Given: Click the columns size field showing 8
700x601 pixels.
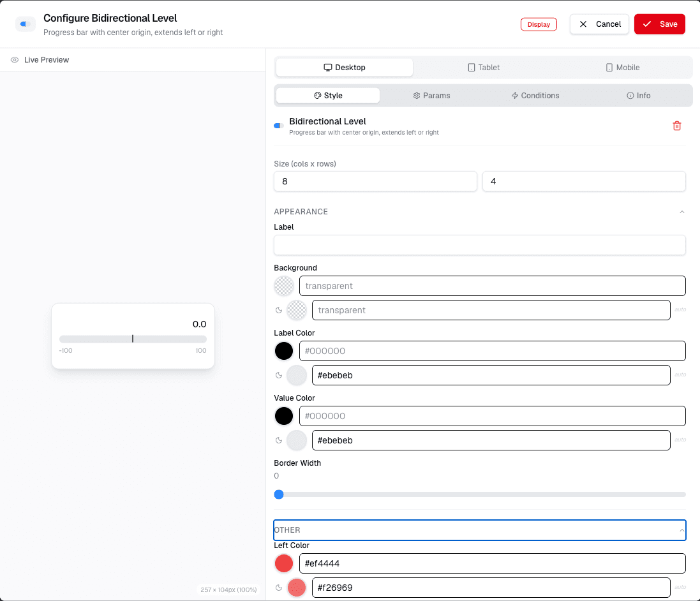Looking at the screenshot, I should [375, 181].
